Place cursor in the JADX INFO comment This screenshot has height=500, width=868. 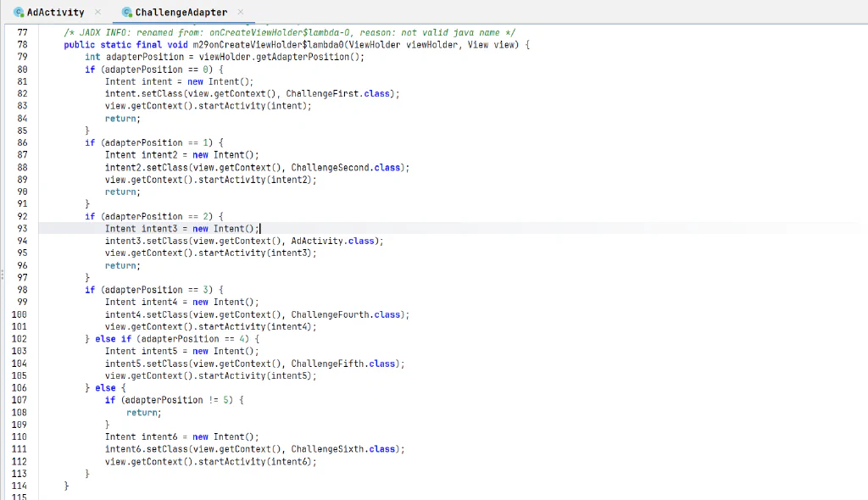[290, 33]
